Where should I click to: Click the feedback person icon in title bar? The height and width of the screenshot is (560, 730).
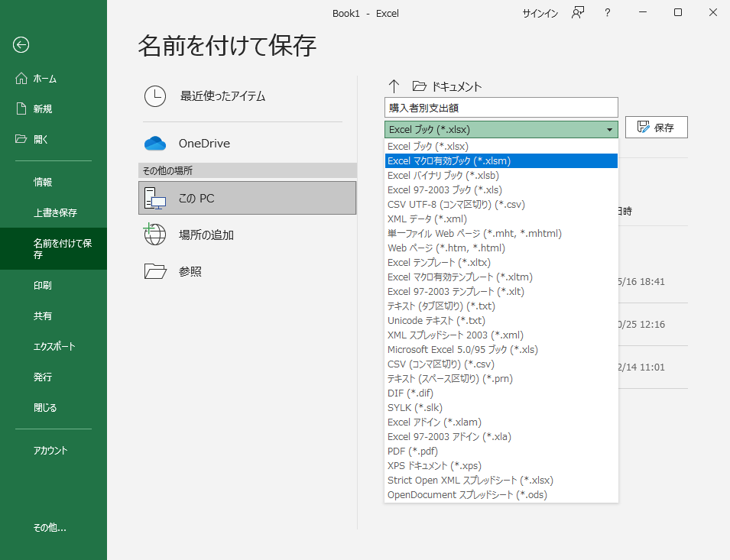tap(578, 13)
